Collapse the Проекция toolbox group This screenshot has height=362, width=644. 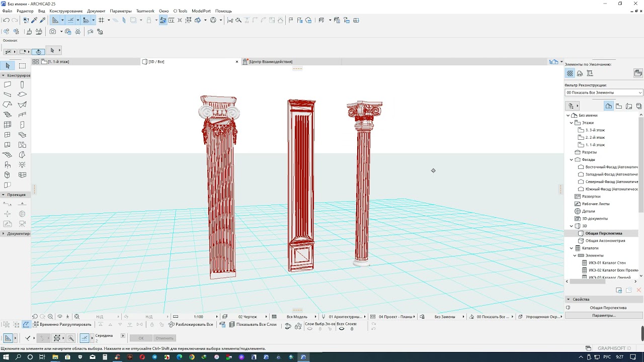3,195
